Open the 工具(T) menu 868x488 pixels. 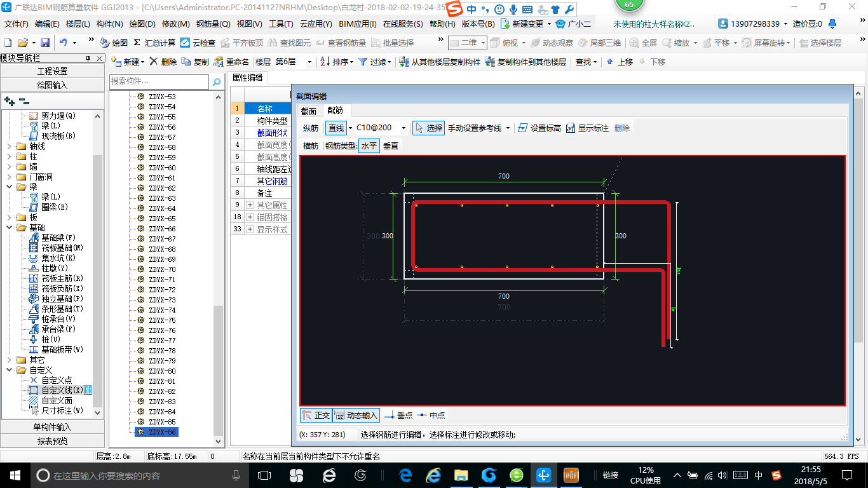[281, 24]
